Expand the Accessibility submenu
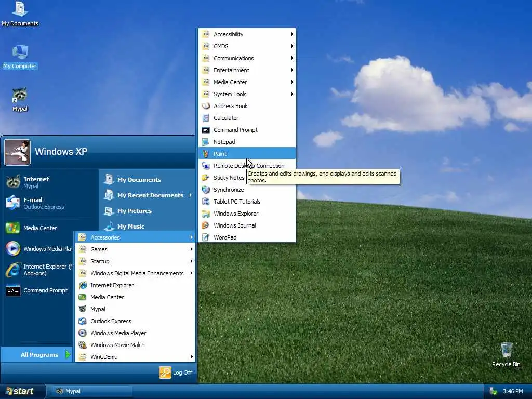Screen dimensions: 532x399 click(247, 34)
